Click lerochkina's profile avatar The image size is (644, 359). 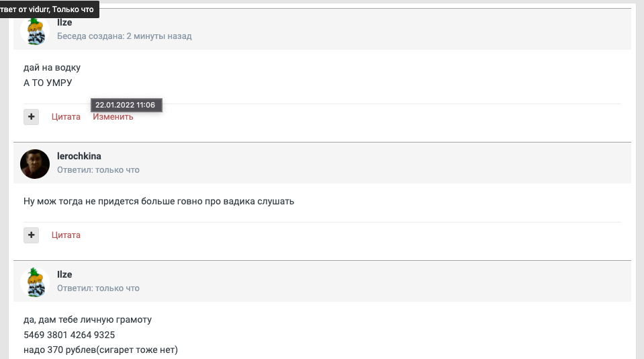[35, 164]
